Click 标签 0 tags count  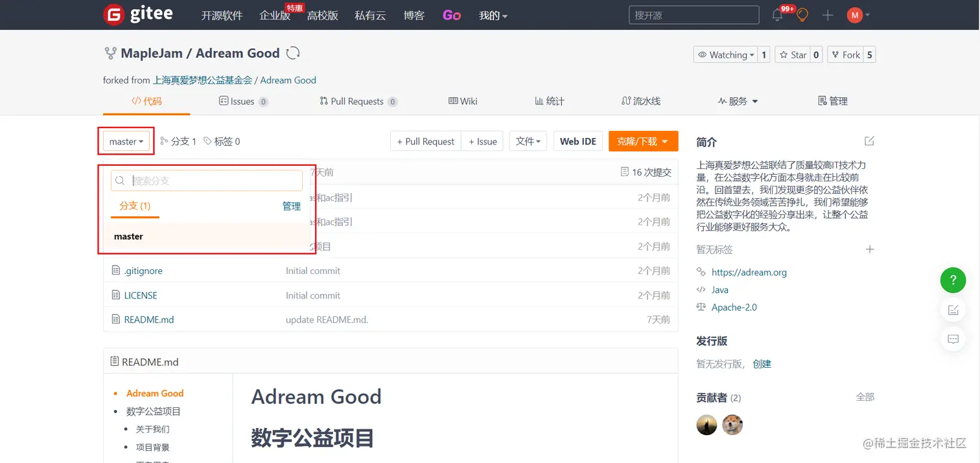[x=222, y=141]
